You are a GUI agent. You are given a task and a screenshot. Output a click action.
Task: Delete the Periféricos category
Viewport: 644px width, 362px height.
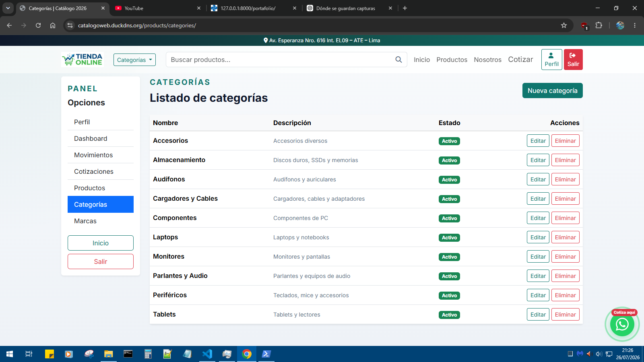[566, 295]
